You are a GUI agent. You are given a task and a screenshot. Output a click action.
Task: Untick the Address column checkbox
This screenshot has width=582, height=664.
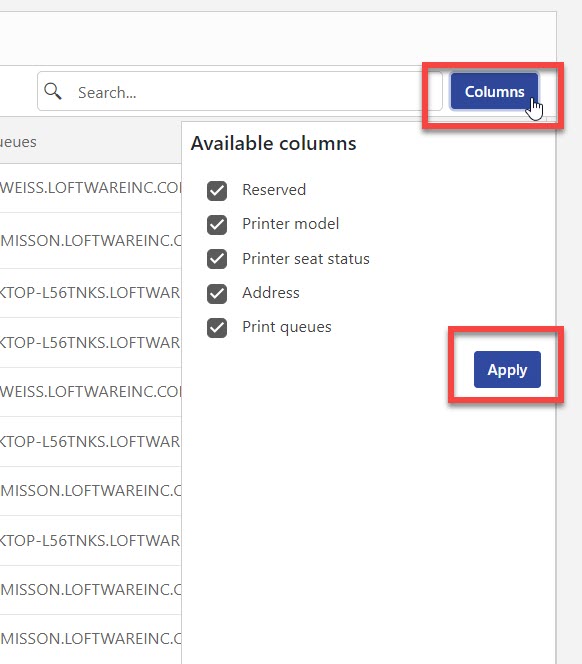coord(217,293)
